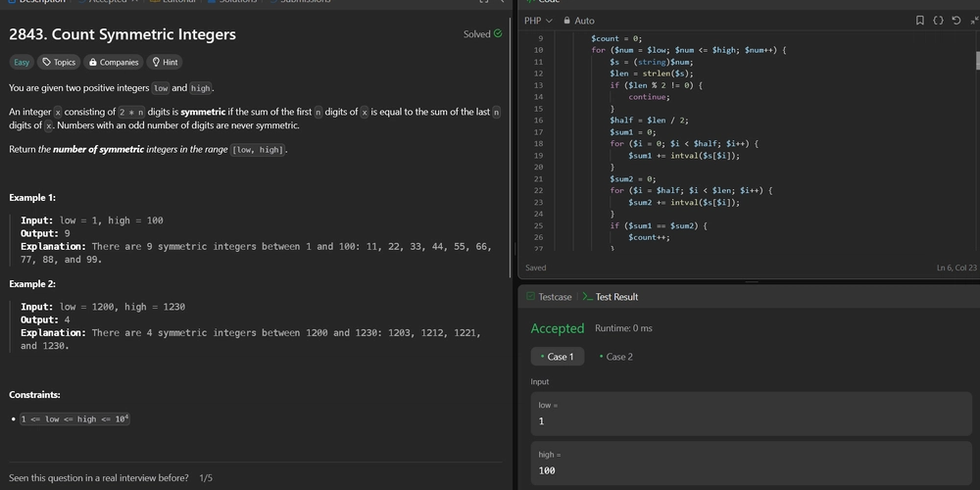Click the low input value field

[x=752, y=414]
